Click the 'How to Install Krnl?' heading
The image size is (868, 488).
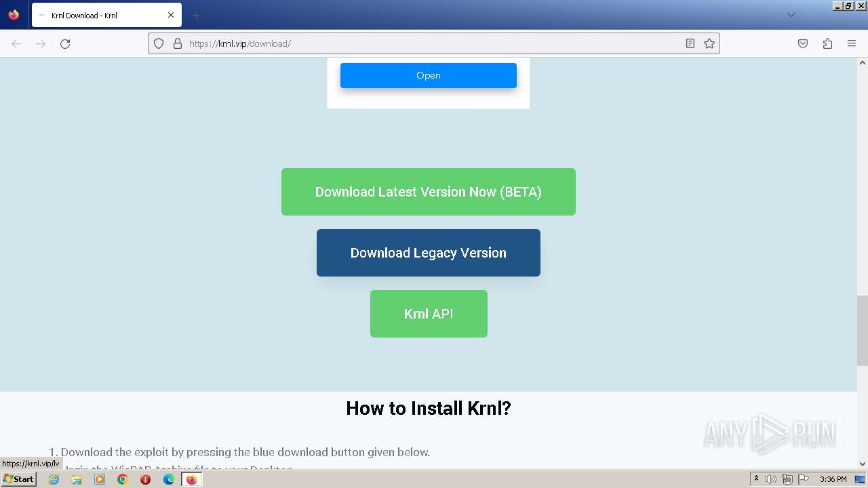pyautogui.click(x=429, y=408)
